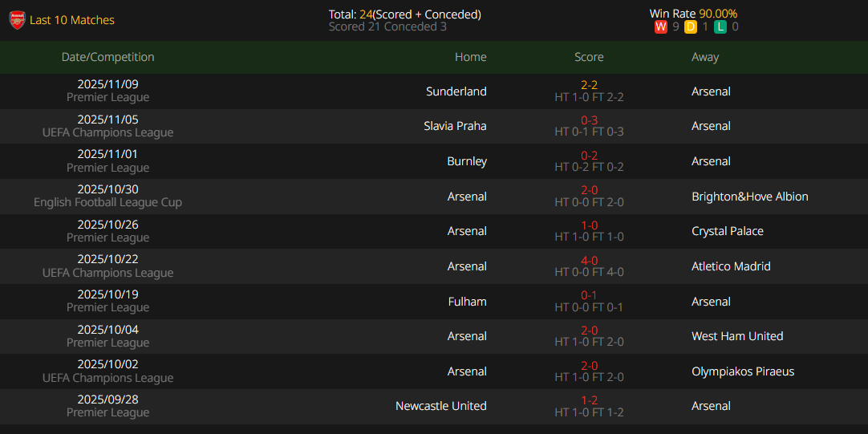The width and height of the screenshot is (868, 434).
Task: Click the red W wins badge
Action: [661, 27]
